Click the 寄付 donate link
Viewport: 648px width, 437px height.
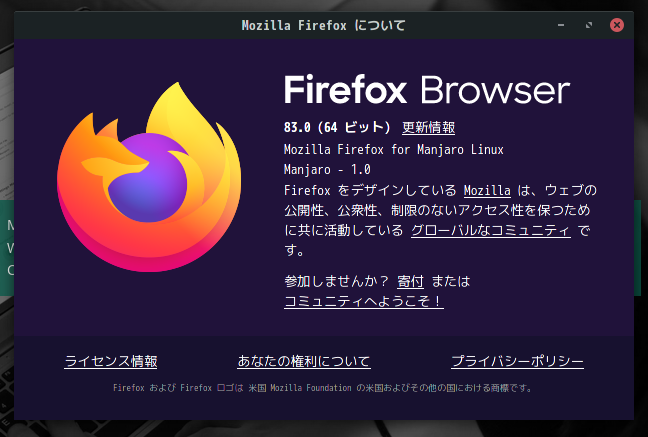point(410,282)
